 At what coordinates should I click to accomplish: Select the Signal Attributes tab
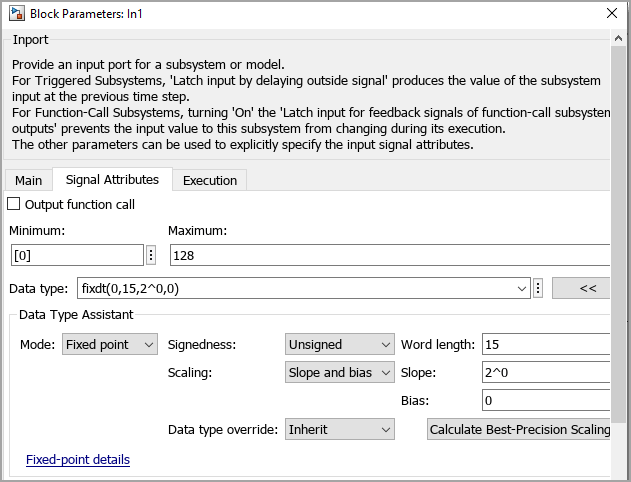click(x=112, y=179)
